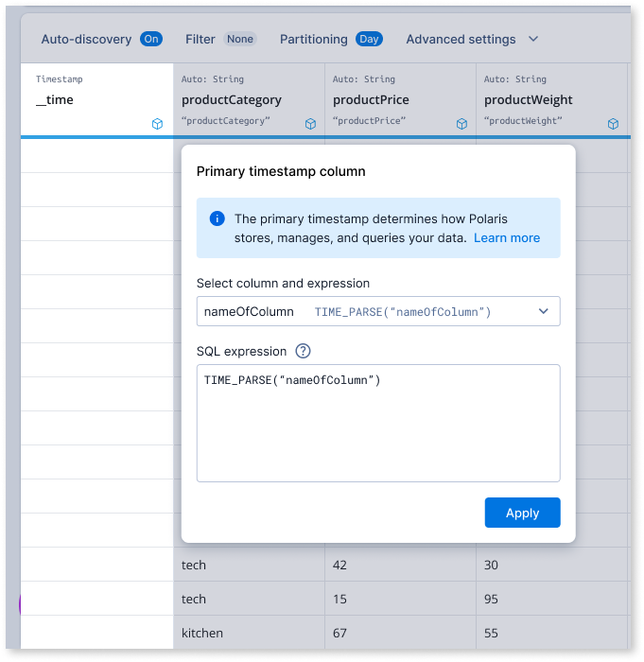Click the blue info icon in banner
Image resolution: width=644 pixels, height=662 pixels.
point(218,218)
